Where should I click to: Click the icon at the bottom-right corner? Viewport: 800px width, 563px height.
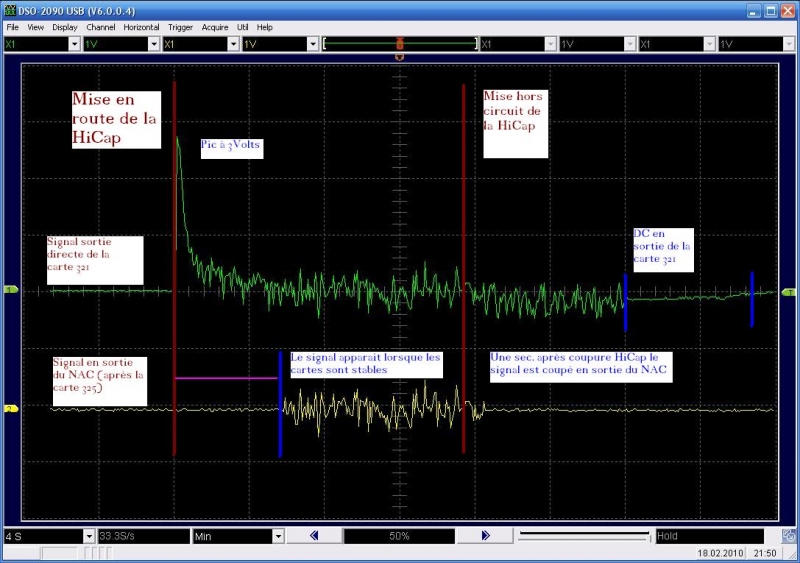coord(788,535)
